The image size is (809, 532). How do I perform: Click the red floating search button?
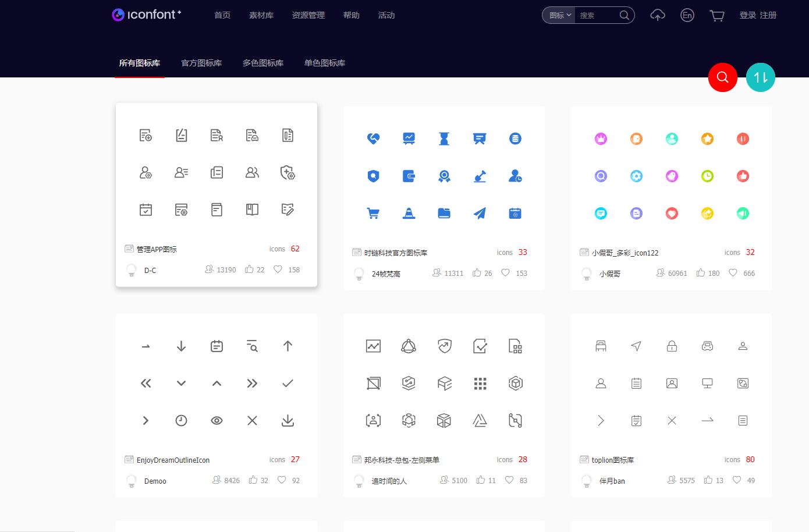click(x=722, y=77)
